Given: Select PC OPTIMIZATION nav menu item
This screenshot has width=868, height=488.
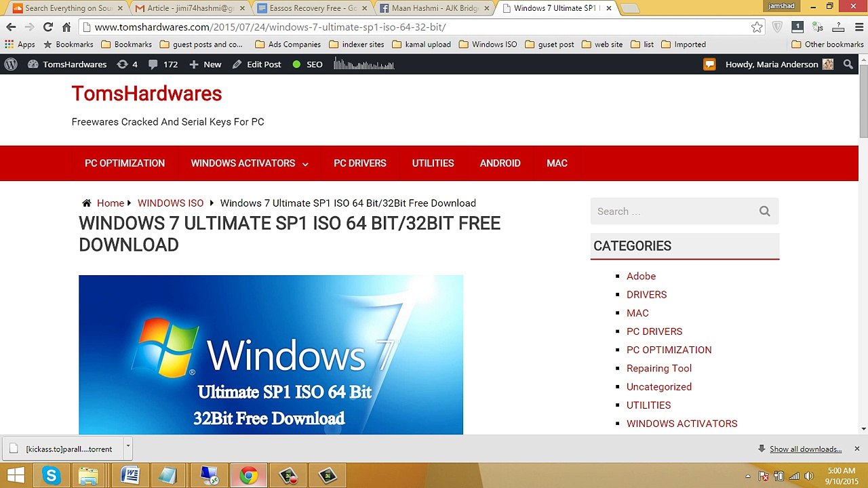Looking at the screenshot, I should (x=125, y=163).
